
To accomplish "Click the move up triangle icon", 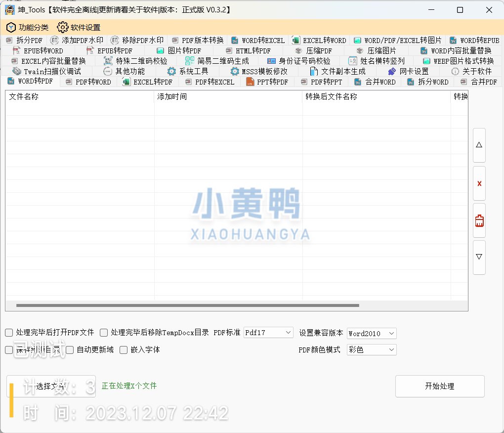I will point(479,145).
